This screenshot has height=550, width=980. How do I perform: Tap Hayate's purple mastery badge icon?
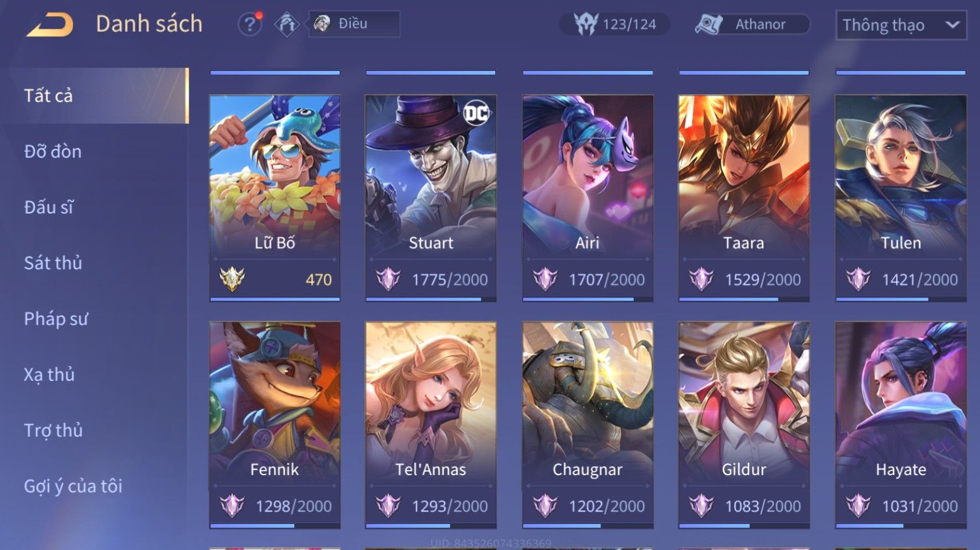tap(858, 505)
